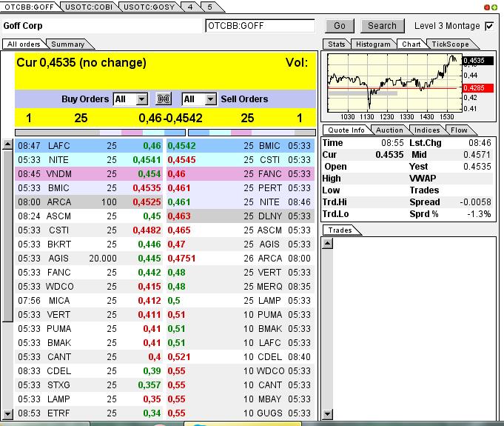The height and width of the screenshot is (426, 504).
Task: Click the order book scroll down arrow
Action: click(7, 413)
